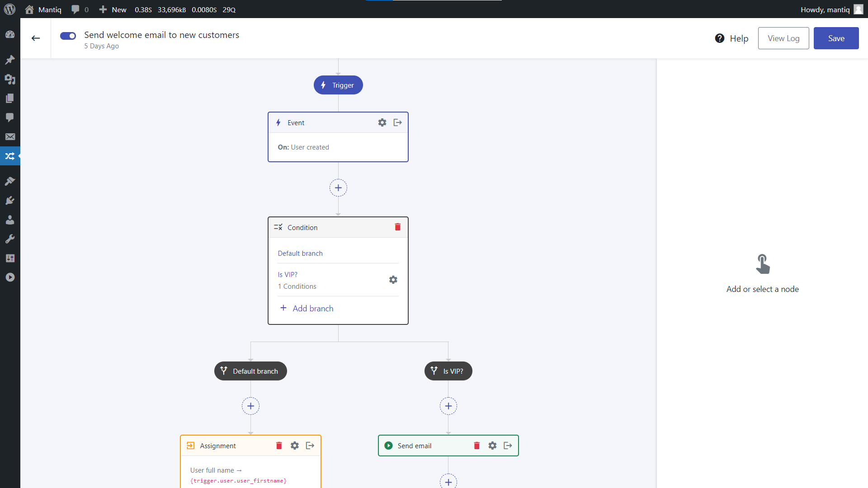Open the Media library sidebar icon
This screenshot has width=868, height=488.
pos(10,79)
